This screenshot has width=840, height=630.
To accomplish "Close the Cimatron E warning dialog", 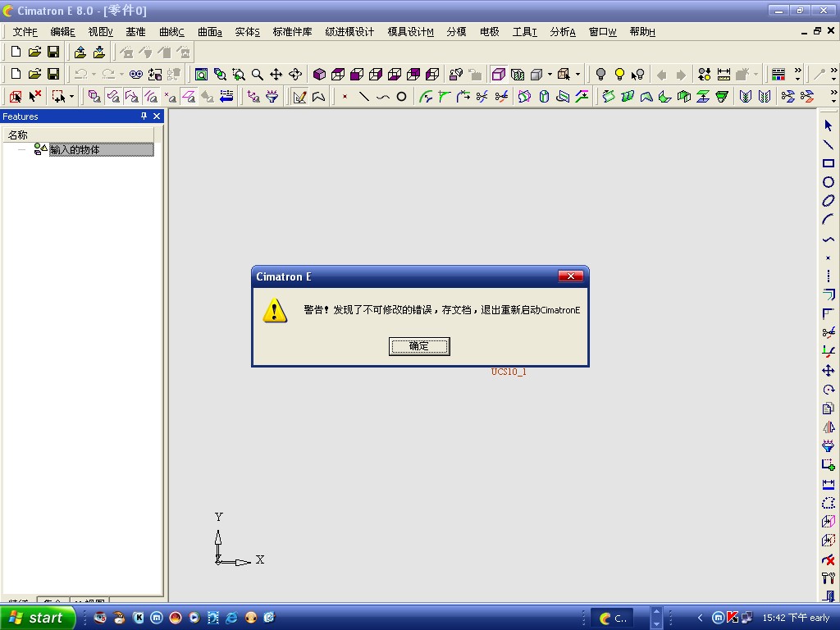I will (x=571, y=276).
